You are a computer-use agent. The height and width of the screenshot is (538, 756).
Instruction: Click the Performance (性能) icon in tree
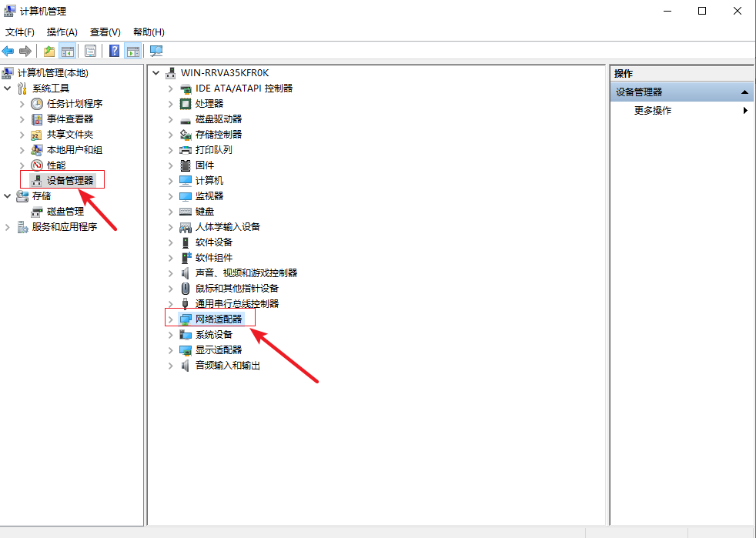tap(37, 165)
